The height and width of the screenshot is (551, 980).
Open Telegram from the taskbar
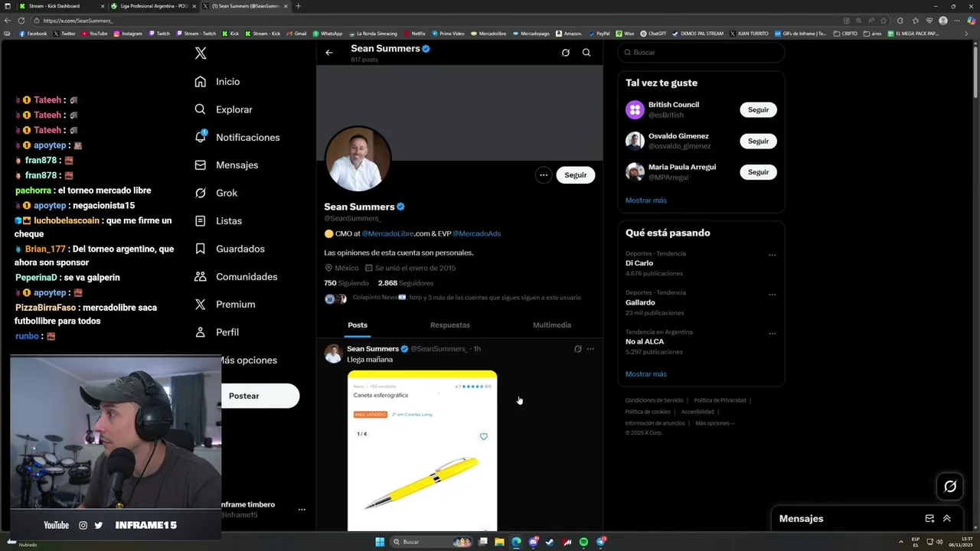601,542
